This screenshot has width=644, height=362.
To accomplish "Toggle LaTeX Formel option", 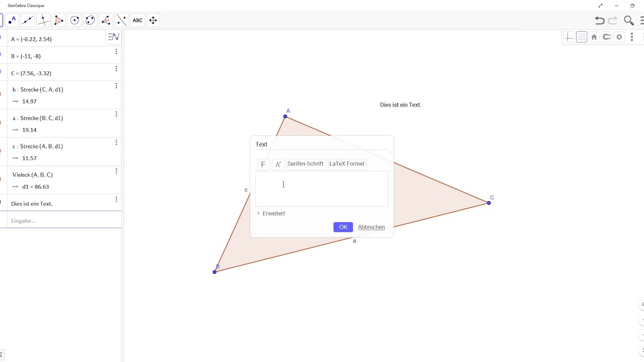I will [x=347, y=164].
